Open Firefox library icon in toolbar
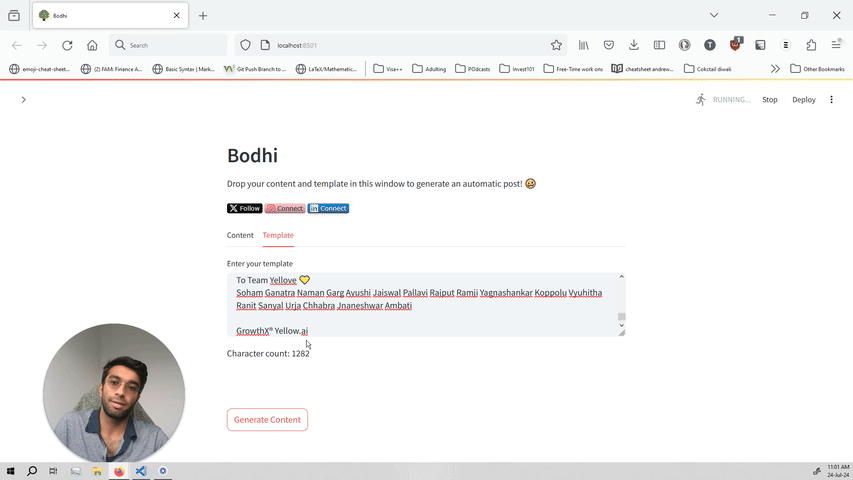 tap(583, 45)
